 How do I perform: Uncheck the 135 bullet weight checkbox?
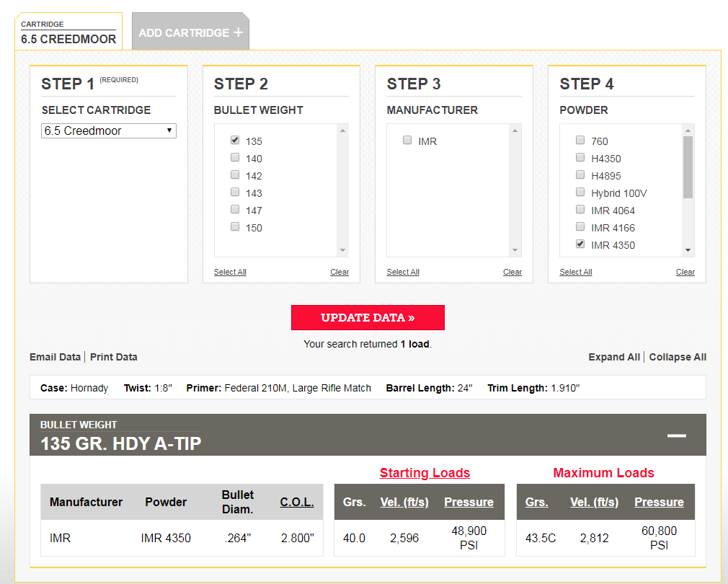click(x=235, y=140)
